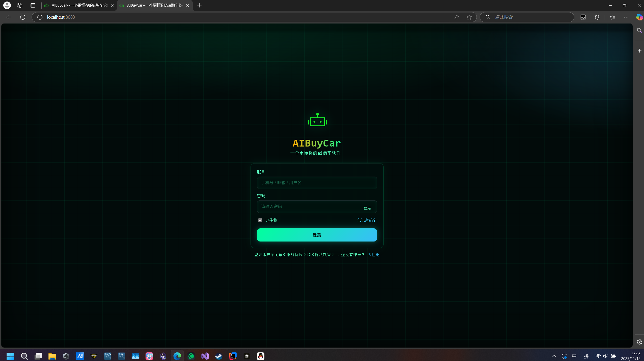This screenshot has width=644, height=361.
Task: Expand the system tray hidden icons
Action: click(x=554, y=356)
